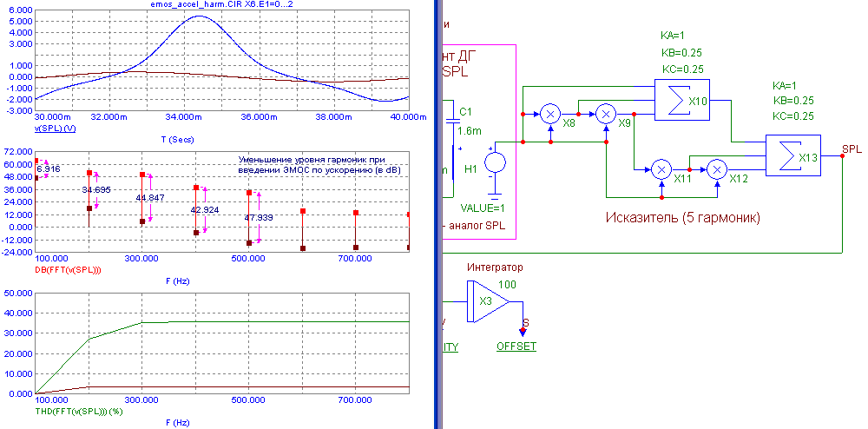Image resolution: width=868 pixels, height=429 pixels.
Task: Click the 34.695 cursor tag value
Action: pos(96,190)
